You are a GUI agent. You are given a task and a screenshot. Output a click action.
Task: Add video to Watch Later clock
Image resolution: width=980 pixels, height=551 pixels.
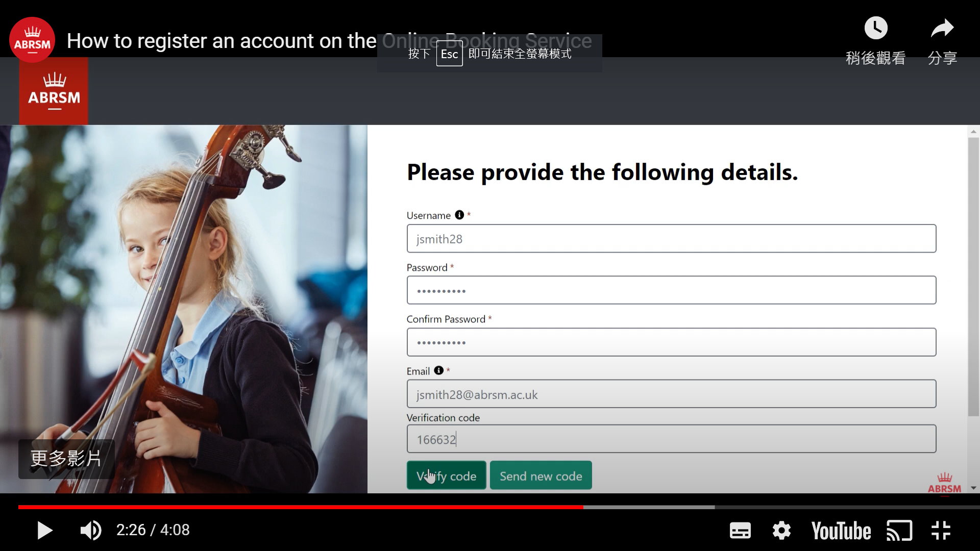coord(875,29)
